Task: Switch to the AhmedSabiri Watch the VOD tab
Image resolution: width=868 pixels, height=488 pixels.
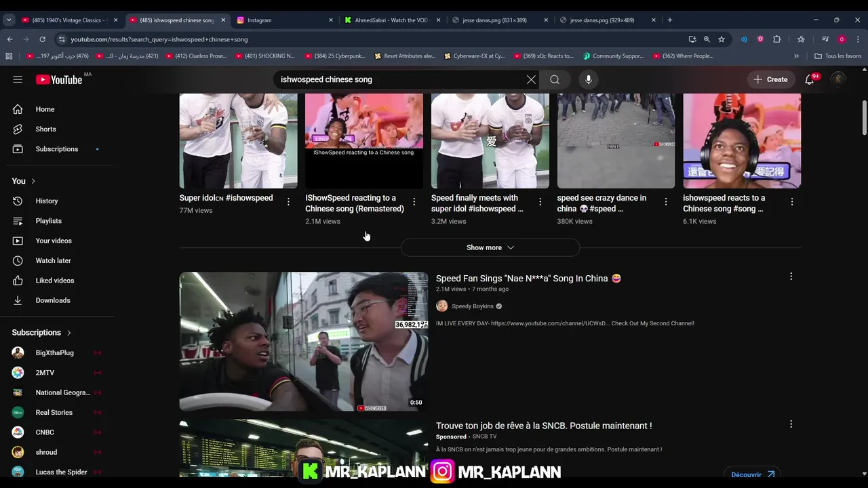Action: click(x=392, y=20)
